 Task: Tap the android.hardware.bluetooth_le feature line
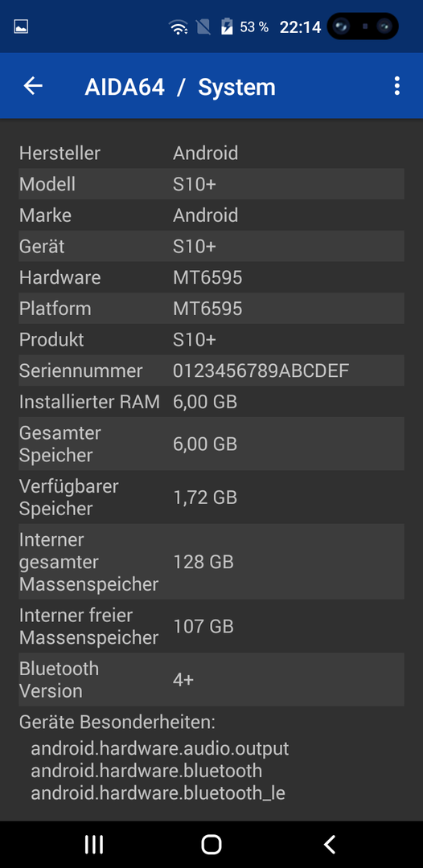click(158, 793)
